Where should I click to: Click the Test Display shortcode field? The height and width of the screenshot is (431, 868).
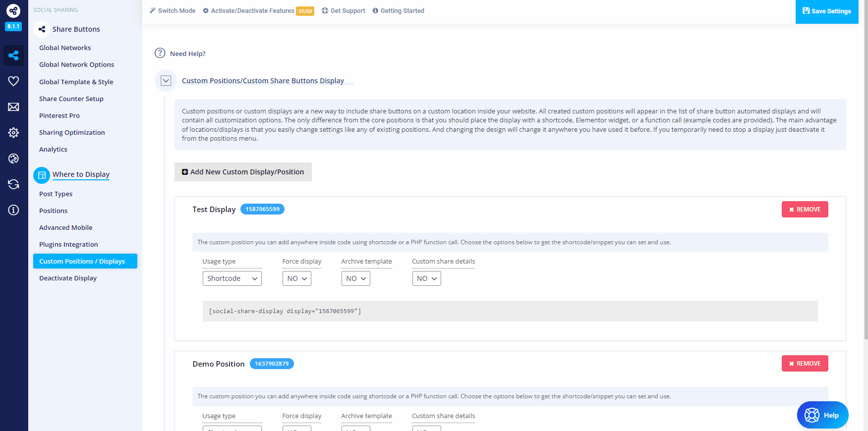(x=510, y=311)
